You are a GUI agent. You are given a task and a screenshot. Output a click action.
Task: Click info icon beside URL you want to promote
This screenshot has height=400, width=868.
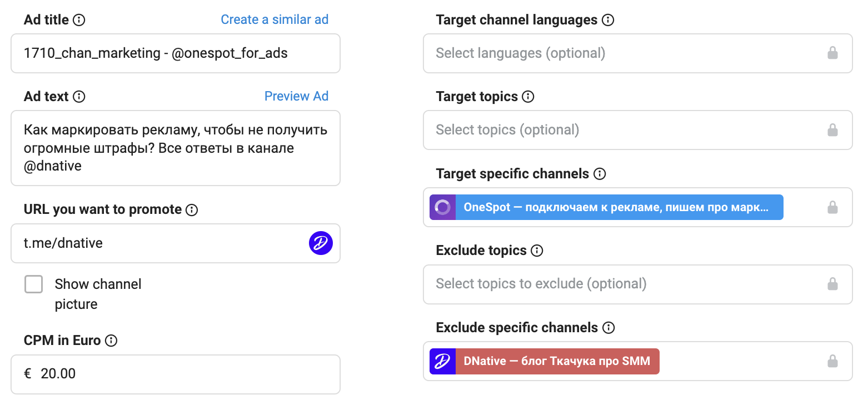pyautogui.click(x=192, y=210)
